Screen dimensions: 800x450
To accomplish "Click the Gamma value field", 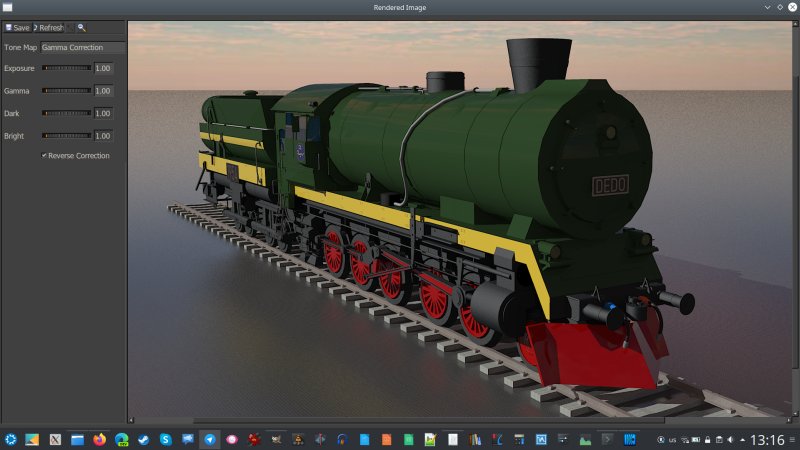I will [x=104, y=91].
